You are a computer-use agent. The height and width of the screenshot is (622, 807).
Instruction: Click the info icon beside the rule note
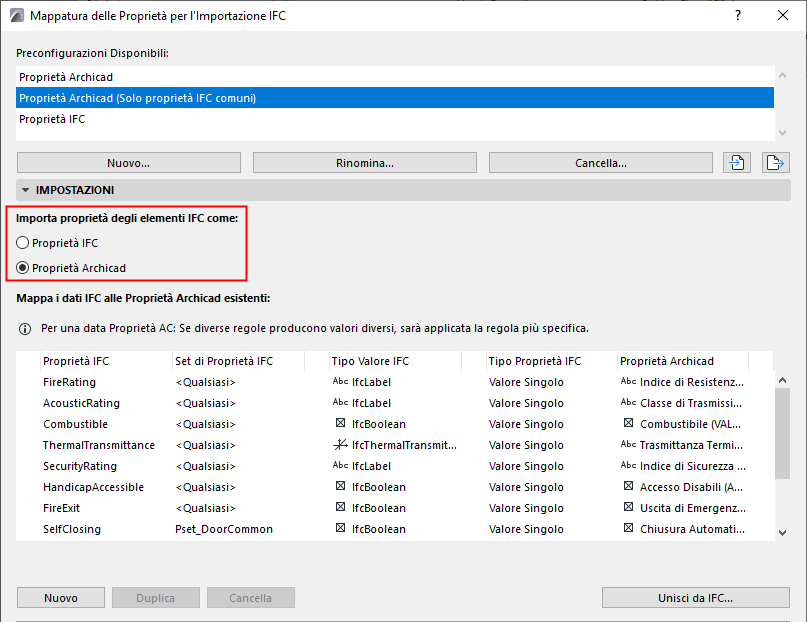click(25, 328)
